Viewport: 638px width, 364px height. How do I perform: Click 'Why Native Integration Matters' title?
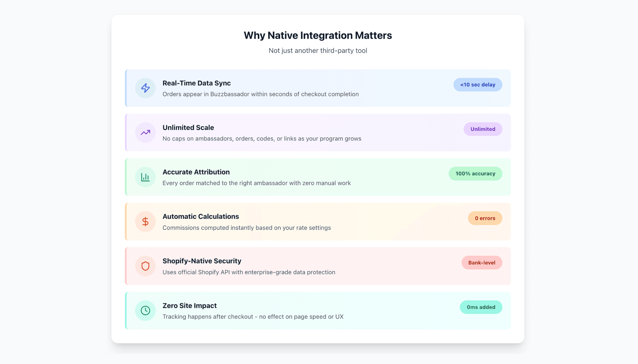[317, 35]
